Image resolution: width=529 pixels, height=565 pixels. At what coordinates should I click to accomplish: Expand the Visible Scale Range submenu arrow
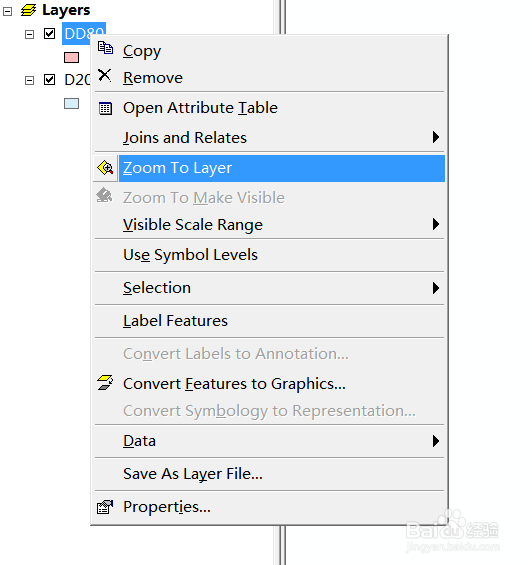pyautogui.click(x=436, y=224)
